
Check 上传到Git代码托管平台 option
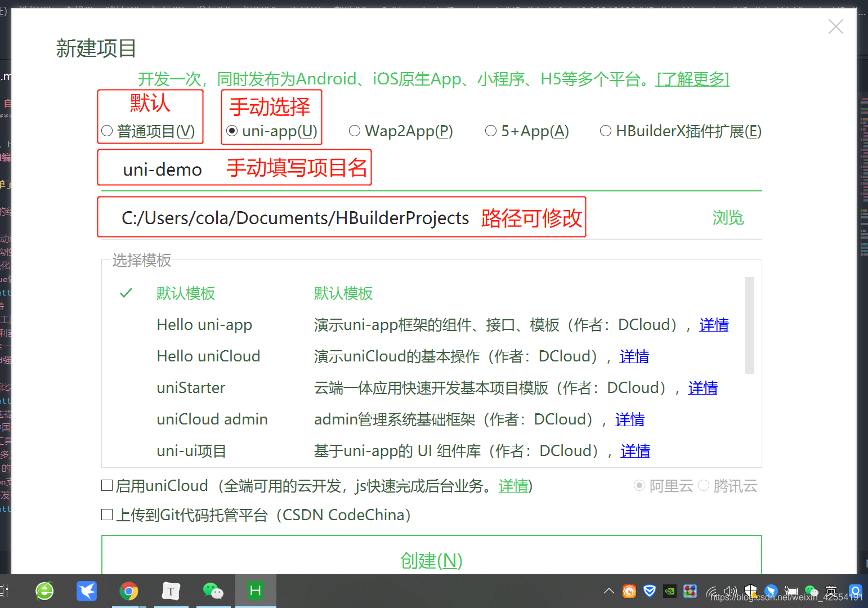(x=107, y=515)
